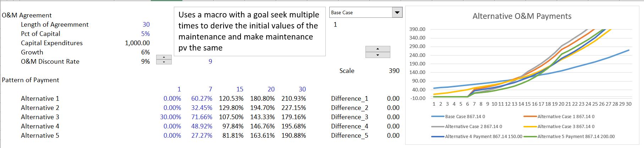Viewport: 644px width, 148px height.
Task: Select the Pct of Capital 5% cell
Action: point(145,34)
